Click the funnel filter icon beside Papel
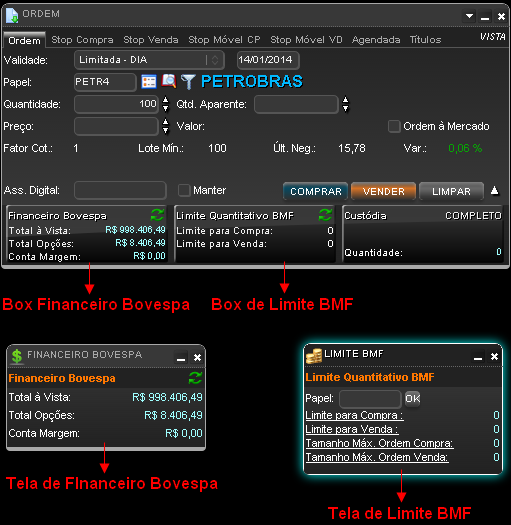This screenshot has height=525, width=511. point(188,82)
